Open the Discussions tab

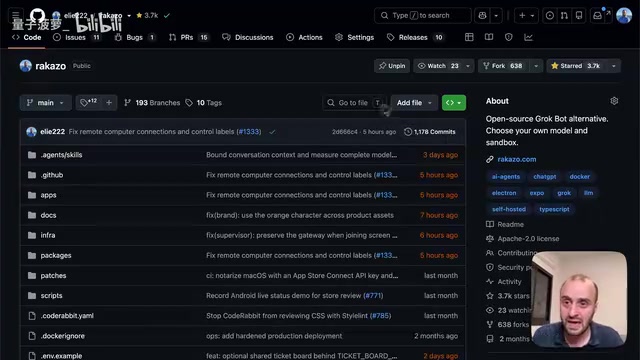coord(248,37)
